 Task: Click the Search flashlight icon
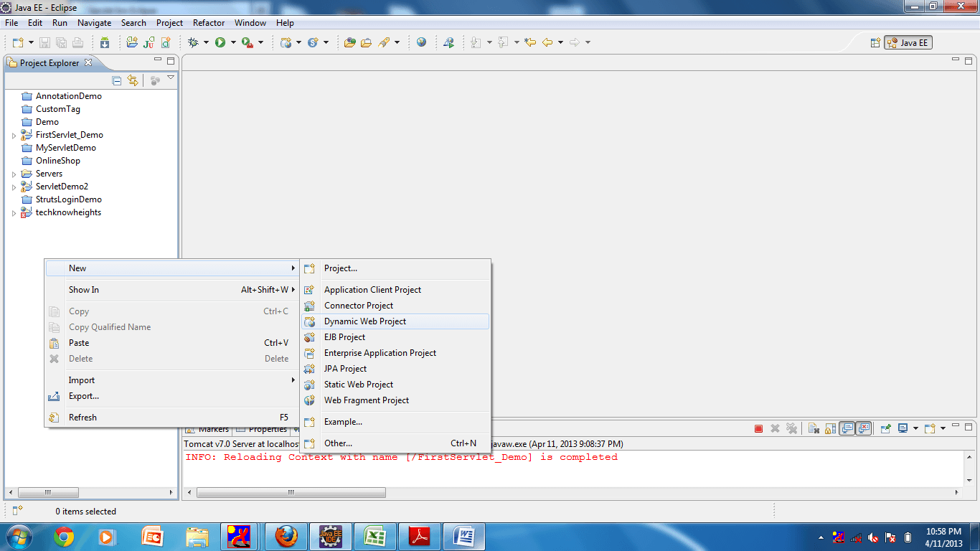384,42
